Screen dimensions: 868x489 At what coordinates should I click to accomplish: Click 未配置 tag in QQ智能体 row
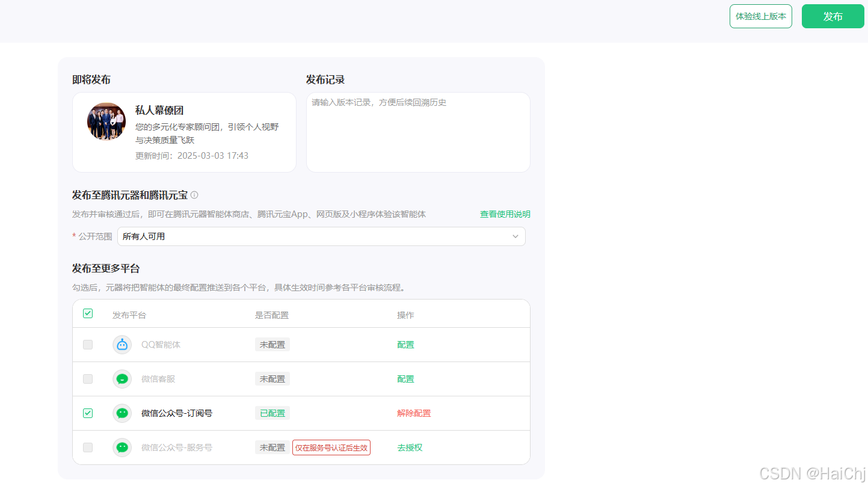[272, 345]
